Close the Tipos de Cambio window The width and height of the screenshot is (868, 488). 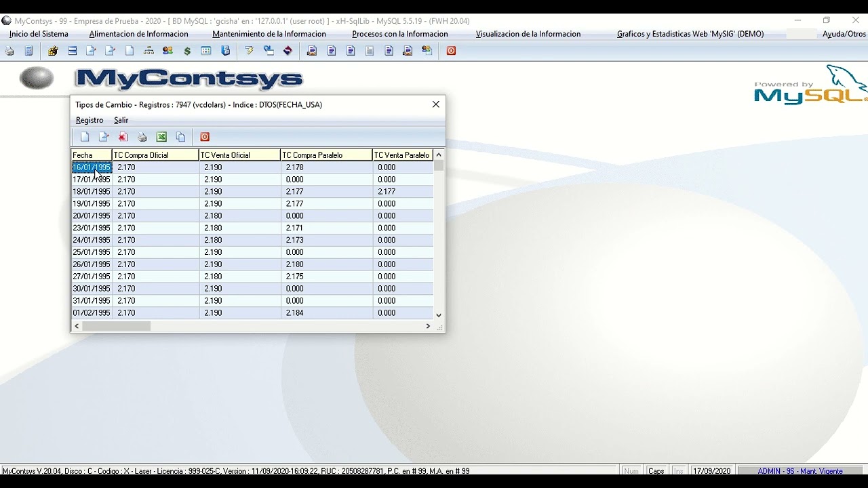point(436,104)
